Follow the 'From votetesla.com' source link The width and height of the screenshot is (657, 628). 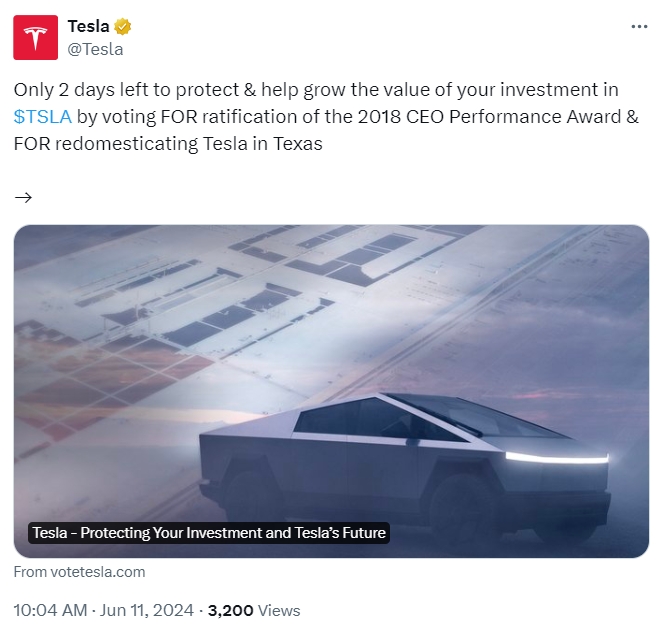tap(79, 572)
